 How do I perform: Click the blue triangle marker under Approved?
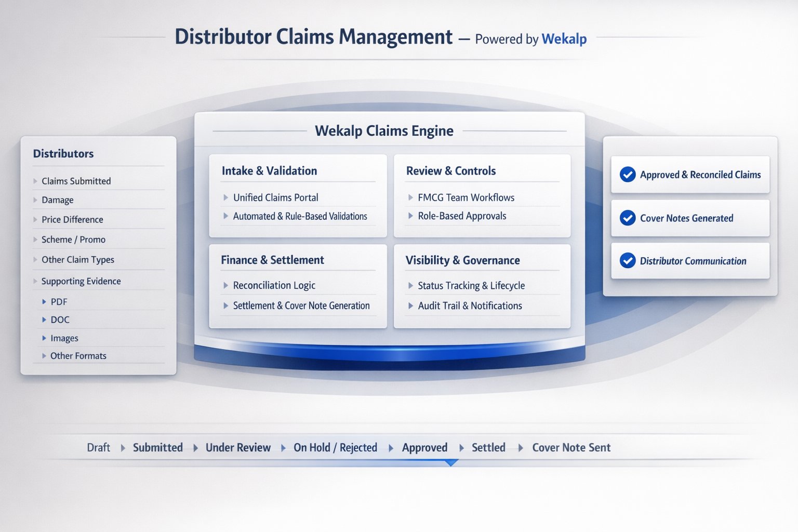click(x=451, y=462)
